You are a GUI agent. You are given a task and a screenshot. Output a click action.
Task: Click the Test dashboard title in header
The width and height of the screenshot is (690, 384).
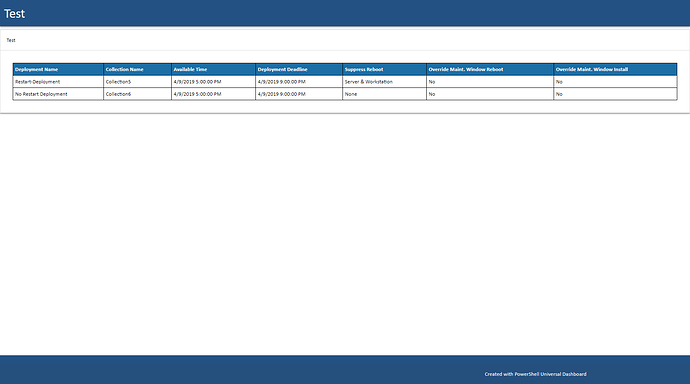pyautogui.click(x=14, y=14)
